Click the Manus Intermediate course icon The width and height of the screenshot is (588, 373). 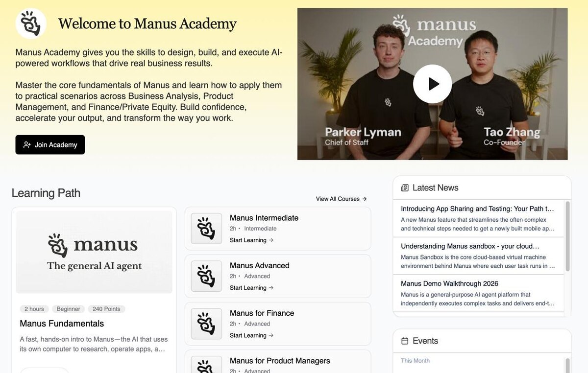(x=206, y=229)
